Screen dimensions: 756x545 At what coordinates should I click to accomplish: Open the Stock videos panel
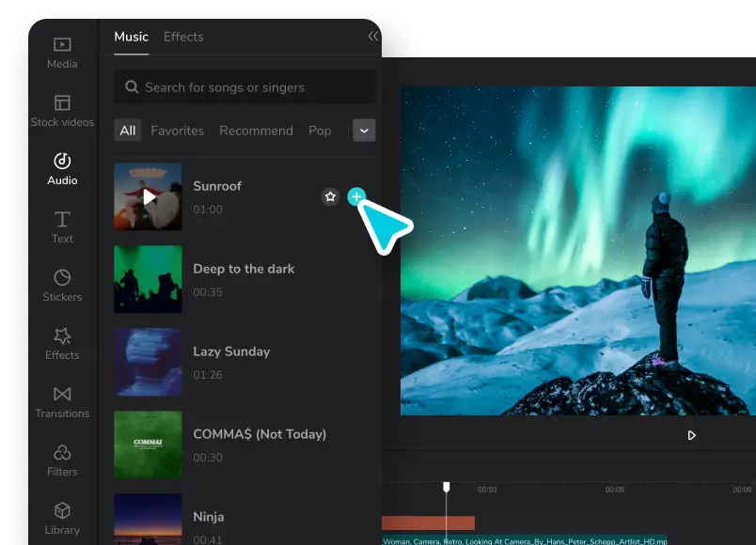(62, 111)
